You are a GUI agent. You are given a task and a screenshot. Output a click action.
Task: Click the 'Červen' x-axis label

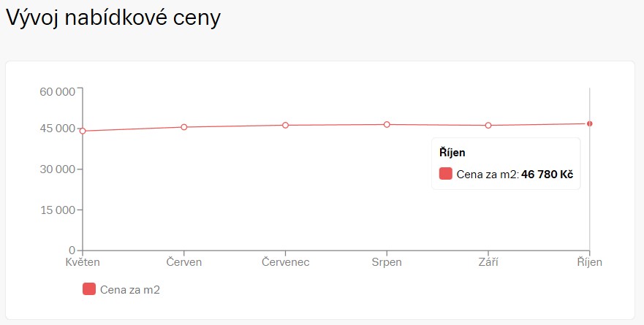point(184,262)
